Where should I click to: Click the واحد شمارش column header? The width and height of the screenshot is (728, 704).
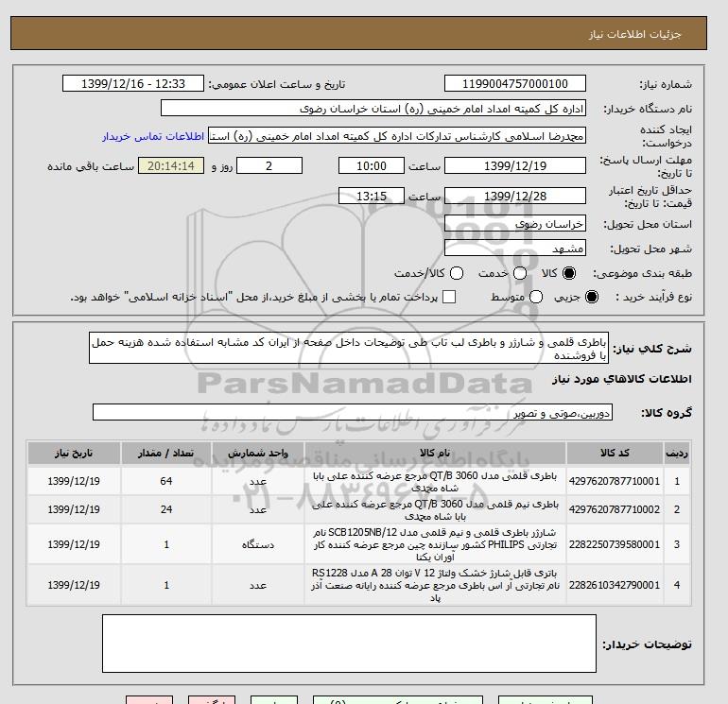(x=258, y=453)
